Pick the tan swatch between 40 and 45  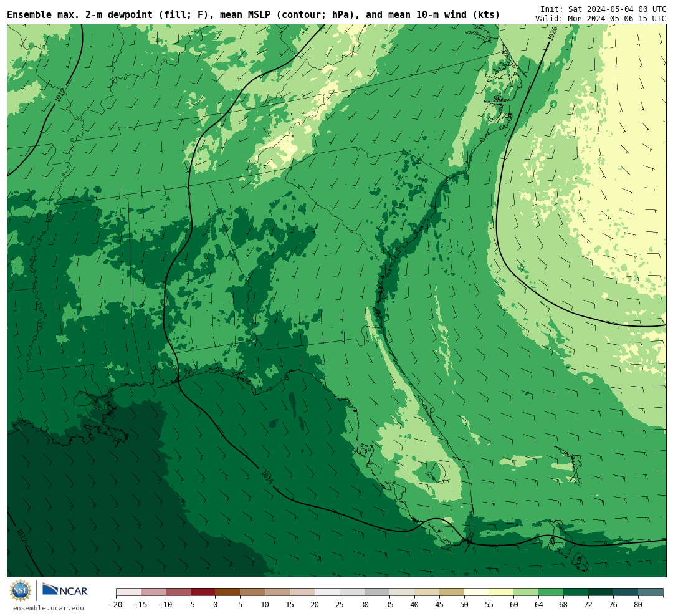pos(427,592)
